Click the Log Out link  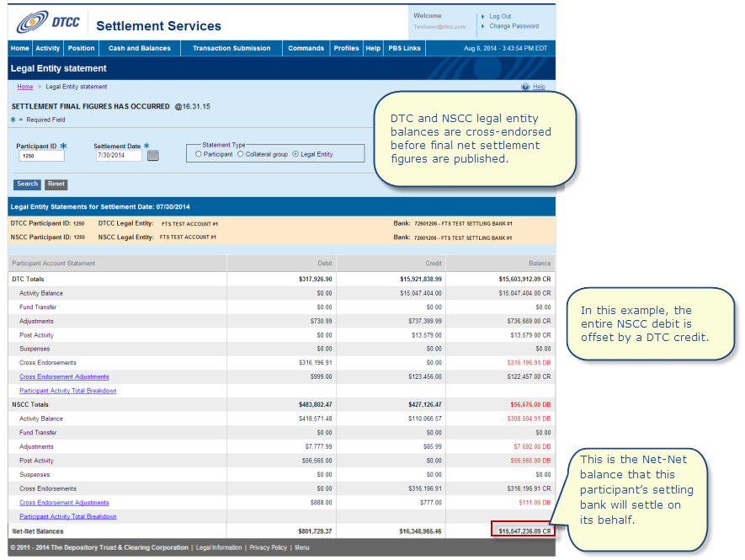[500, 16]
